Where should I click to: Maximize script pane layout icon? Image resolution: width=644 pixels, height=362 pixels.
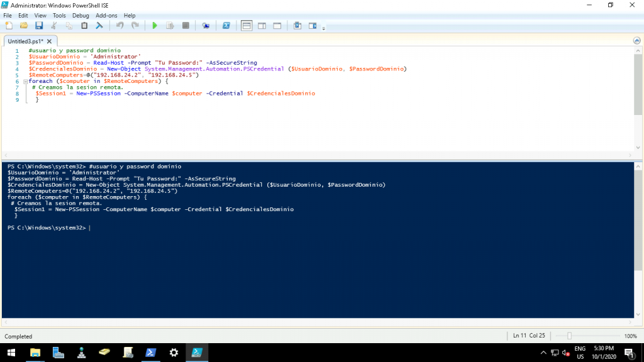(x=277, y=26)
